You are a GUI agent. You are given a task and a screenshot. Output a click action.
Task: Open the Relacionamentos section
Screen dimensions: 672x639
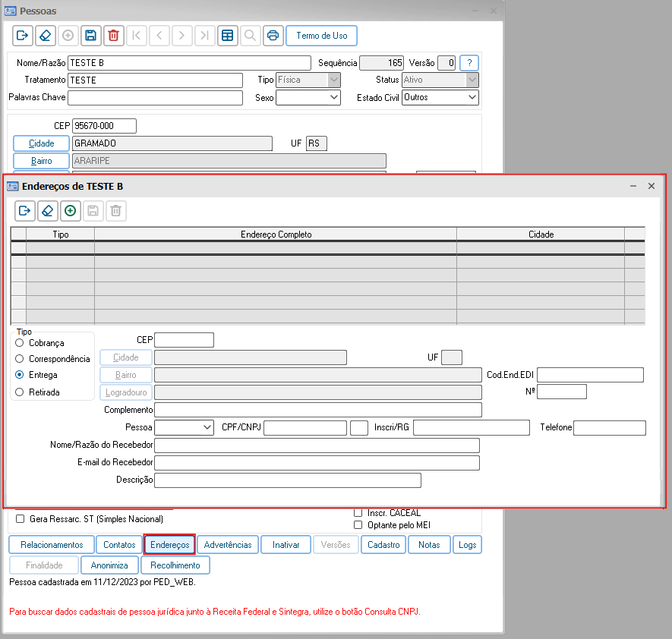point(52,545)
